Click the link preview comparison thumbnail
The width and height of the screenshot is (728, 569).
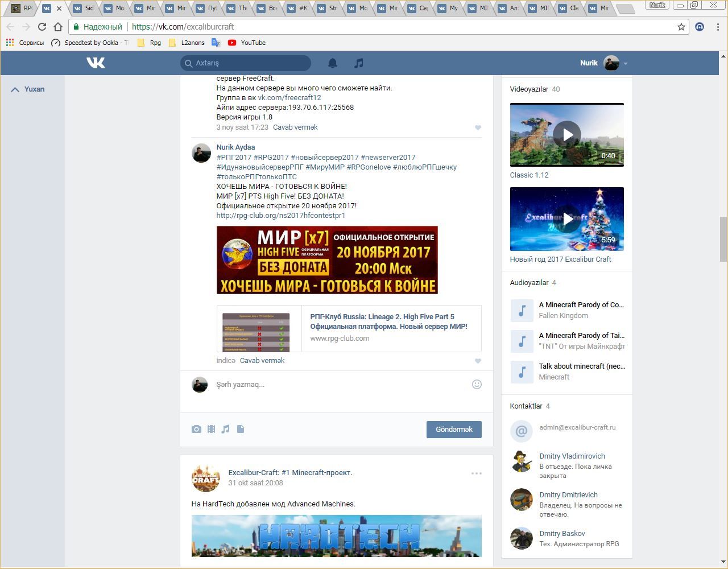coord(256,332)
